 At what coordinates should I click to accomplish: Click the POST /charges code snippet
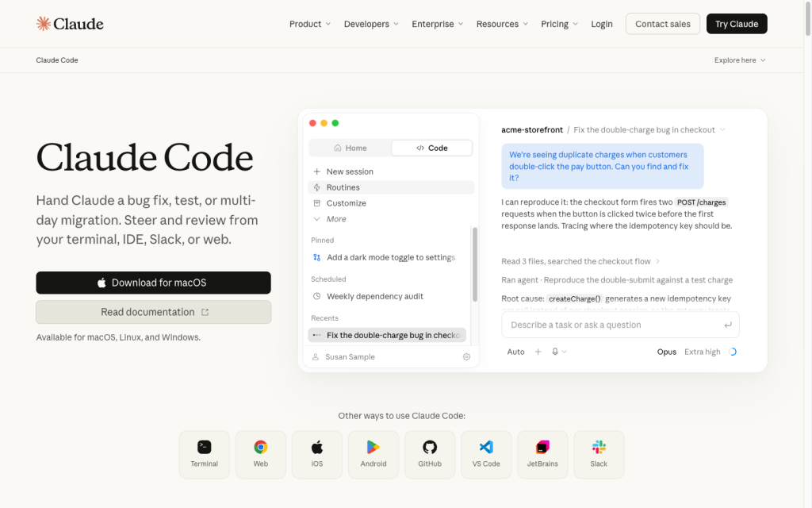pos(701,202)
